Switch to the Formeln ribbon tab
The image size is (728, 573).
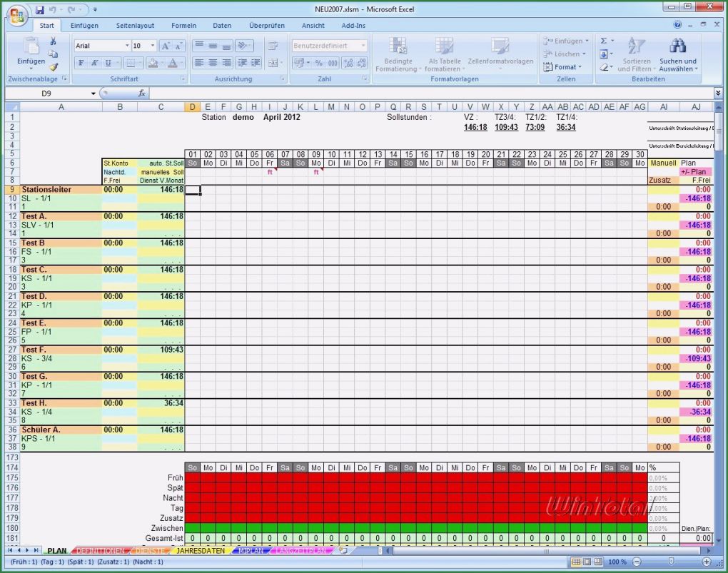183,25
